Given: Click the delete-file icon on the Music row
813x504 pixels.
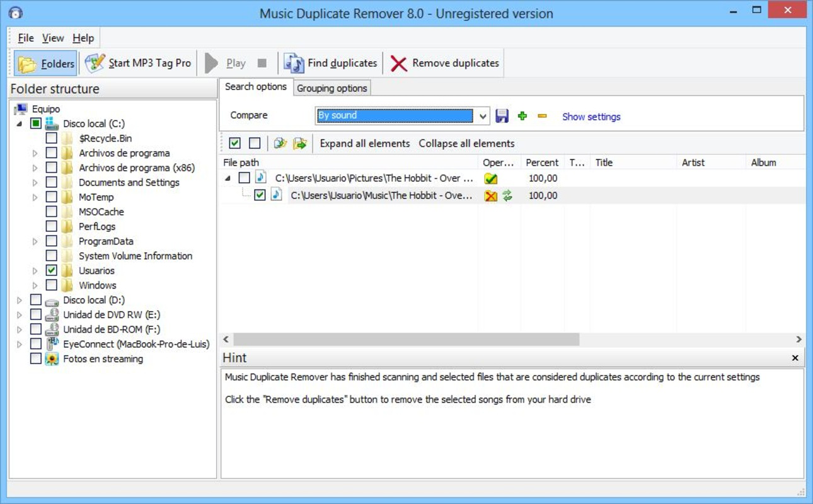Looking at the screenshot, I should coord(491,196).
